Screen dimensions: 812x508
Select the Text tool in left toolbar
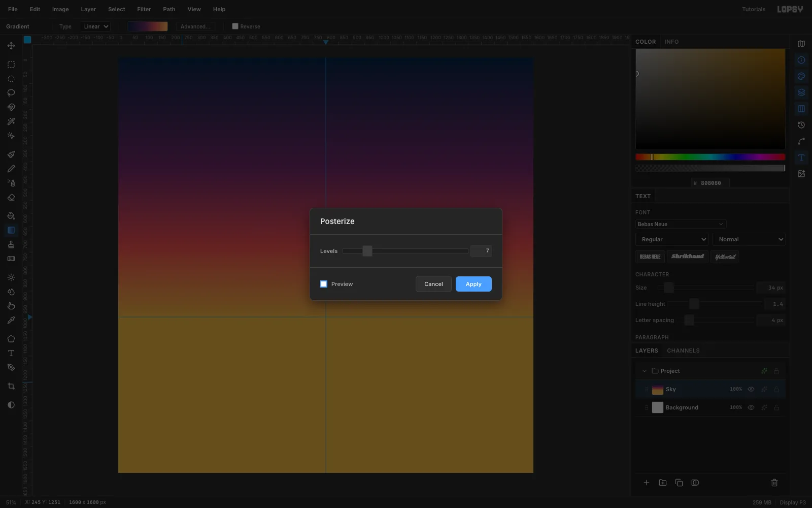point(11,353)
